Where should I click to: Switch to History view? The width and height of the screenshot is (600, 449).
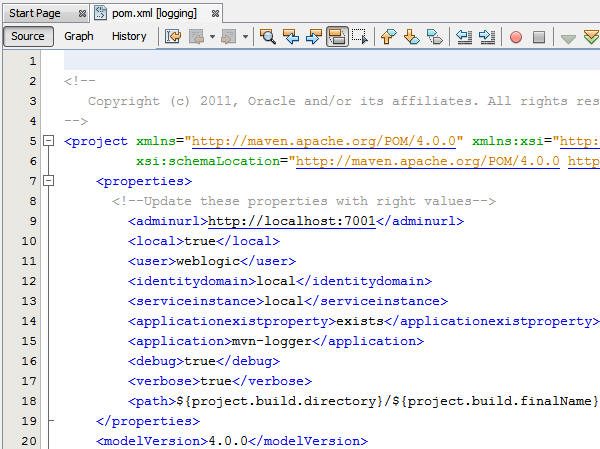point(129,36)
